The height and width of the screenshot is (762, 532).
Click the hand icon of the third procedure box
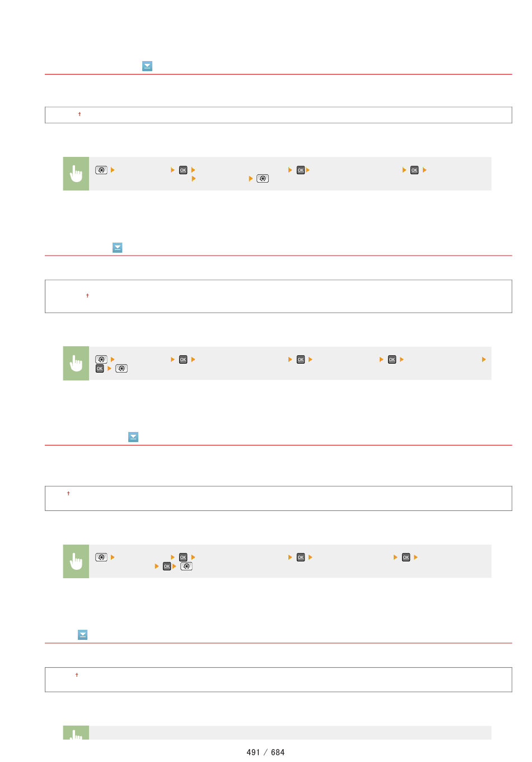click(76, 561)
